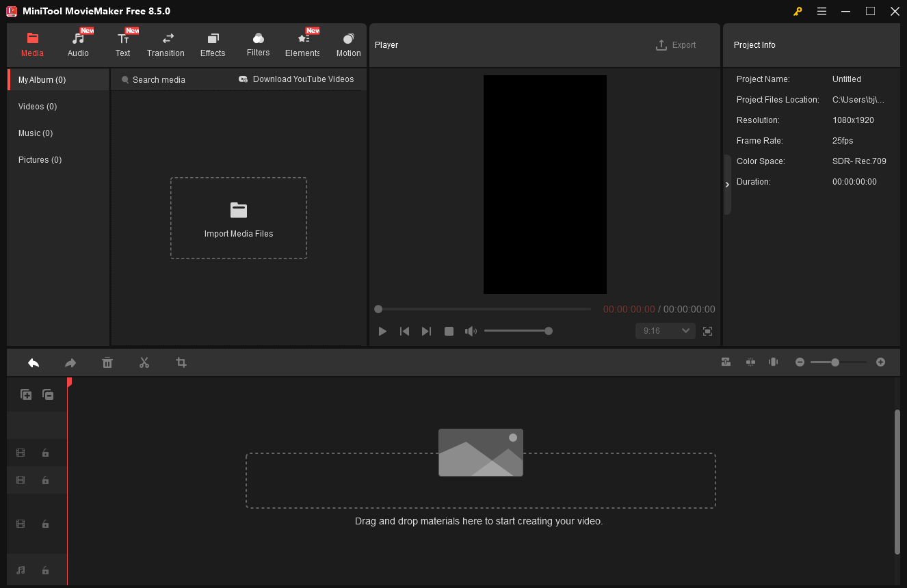Open the Transition panel
Viewport: 907px width, 588px height.
[166, 43]
